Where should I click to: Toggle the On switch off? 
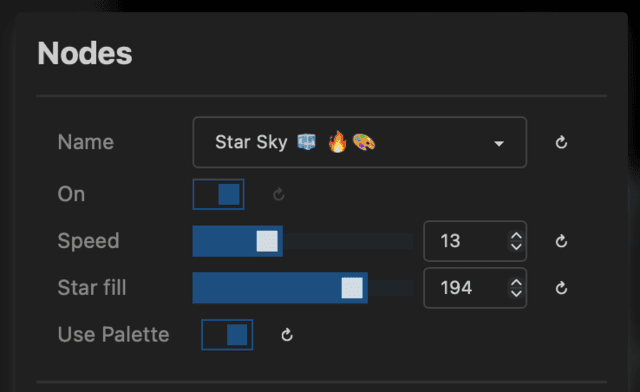pos(218,194)
